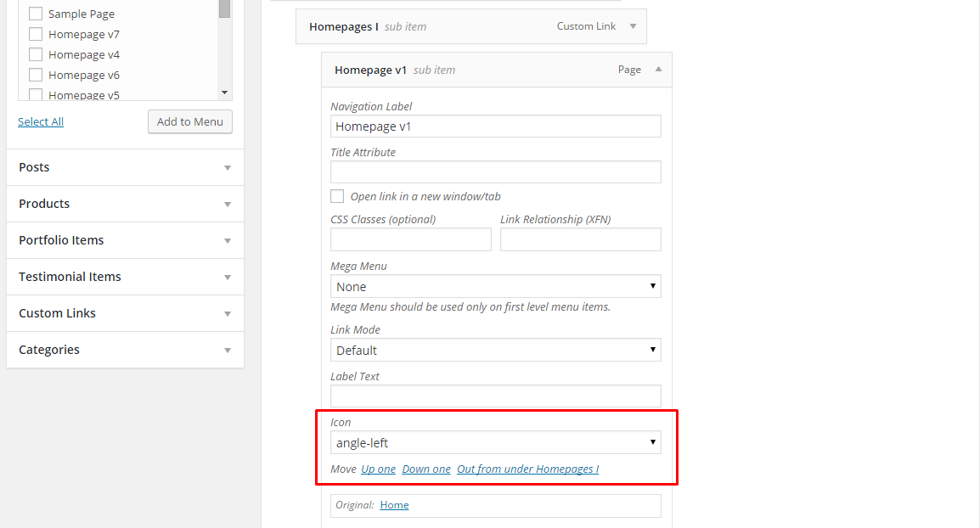Collapse the Homepage v1 menu item arrow

point(658,70)
